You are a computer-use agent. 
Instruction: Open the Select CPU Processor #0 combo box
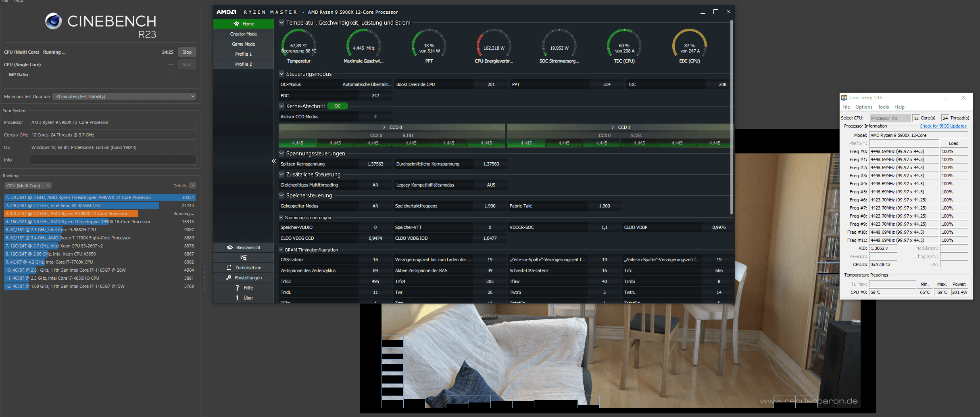click(x=890, y=118)
